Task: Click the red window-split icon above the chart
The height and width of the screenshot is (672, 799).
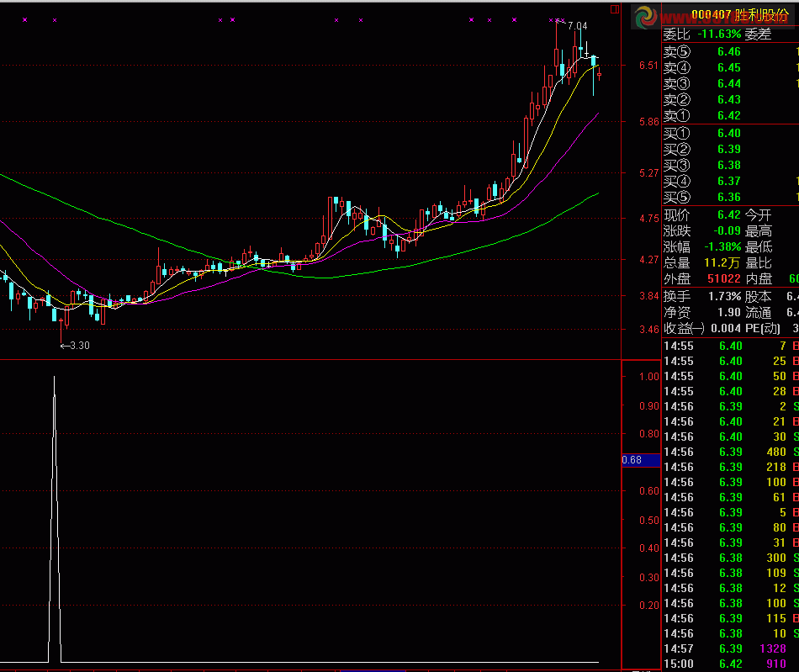Action: (x=615, y=9)
